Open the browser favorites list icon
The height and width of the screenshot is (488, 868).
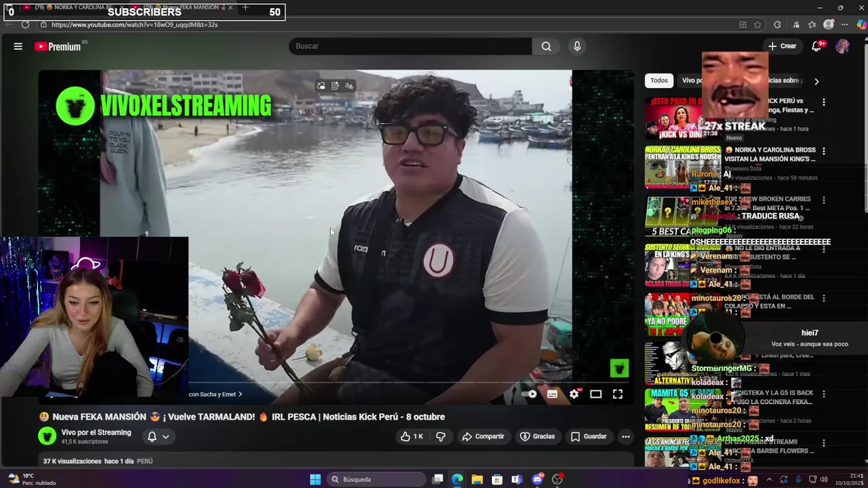click(812, 24)
